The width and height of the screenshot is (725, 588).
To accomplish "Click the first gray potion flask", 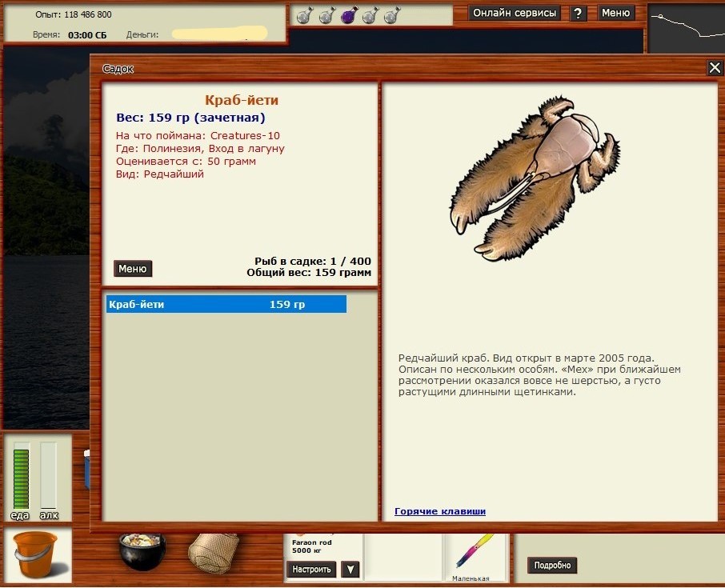I will click(x=304, y=15).
